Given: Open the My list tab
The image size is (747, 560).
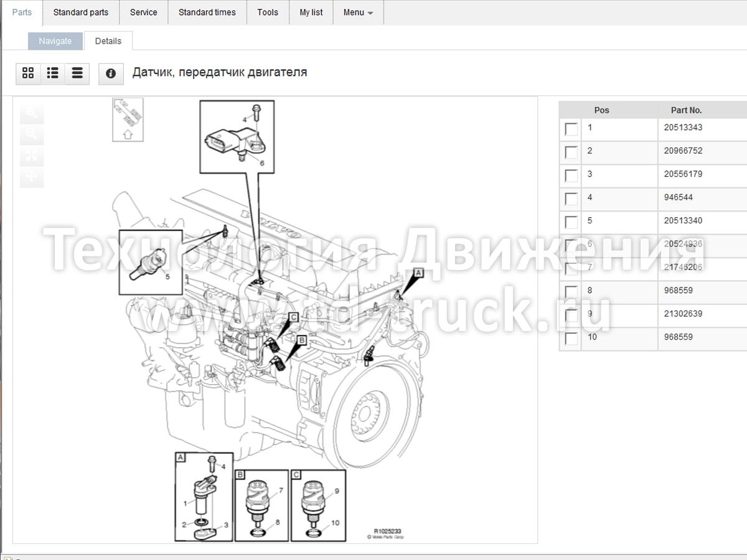Looking at the screenshot, I should tap(311, 12).
